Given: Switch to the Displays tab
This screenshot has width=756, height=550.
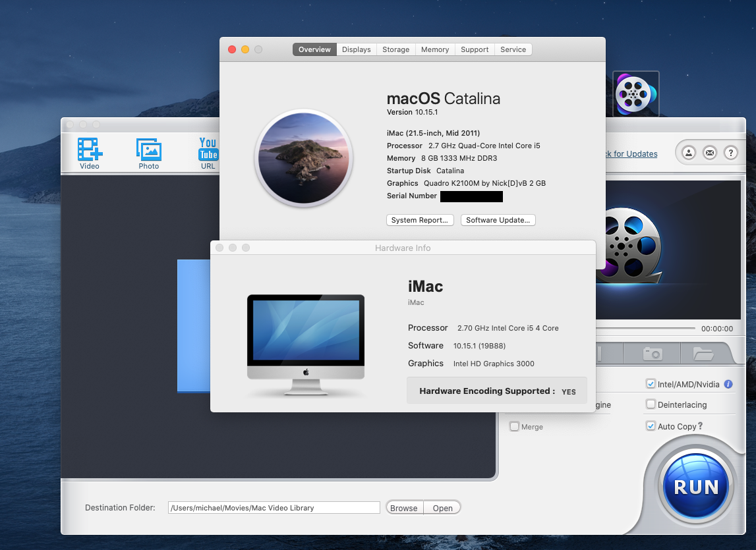Looking at the screenshot, I should [x=357, y=49].
